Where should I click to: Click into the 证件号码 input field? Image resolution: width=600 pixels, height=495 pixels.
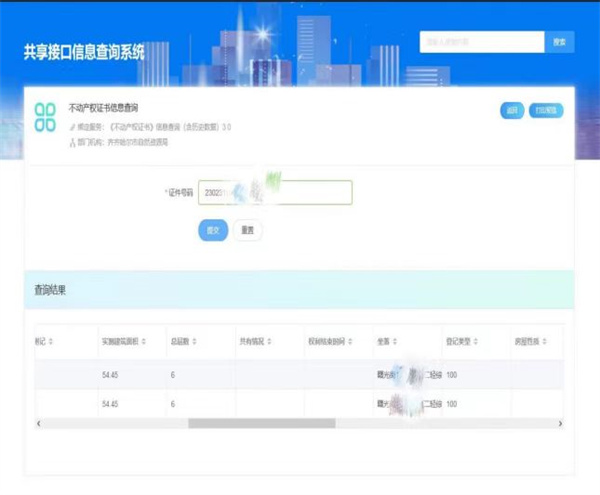coord(275,192)
